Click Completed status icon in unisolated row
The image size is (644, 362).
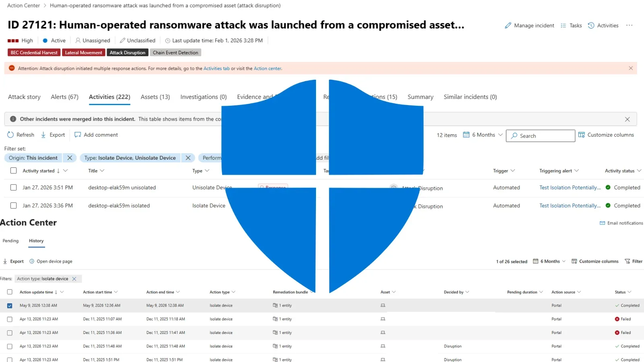pyautogui.click(x=608, y=187)
